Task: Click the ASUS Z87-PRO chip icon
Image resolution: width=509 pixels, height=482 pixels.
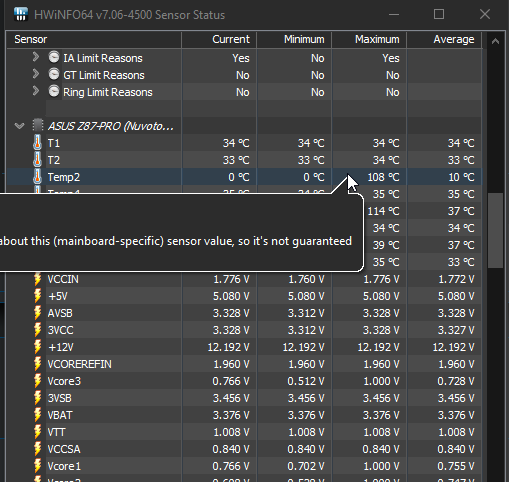Action: pyautogui.click(x=38, y=126)
